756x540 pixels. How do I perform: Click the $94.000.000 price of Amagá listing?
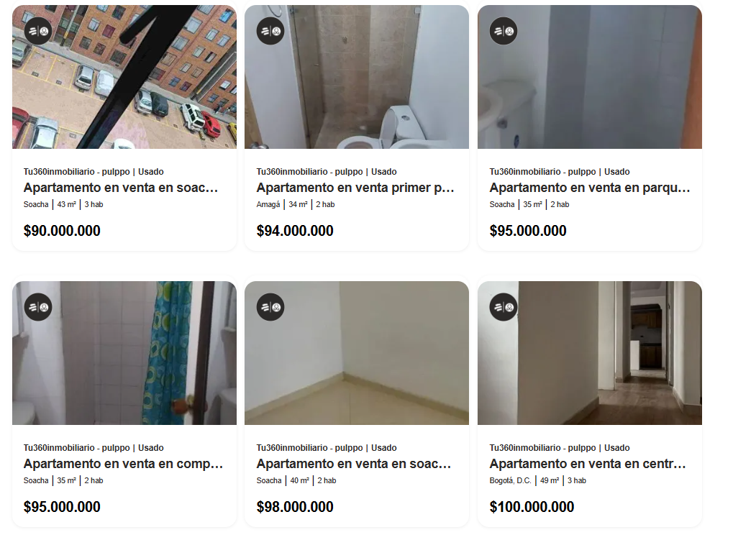[295, 231]
